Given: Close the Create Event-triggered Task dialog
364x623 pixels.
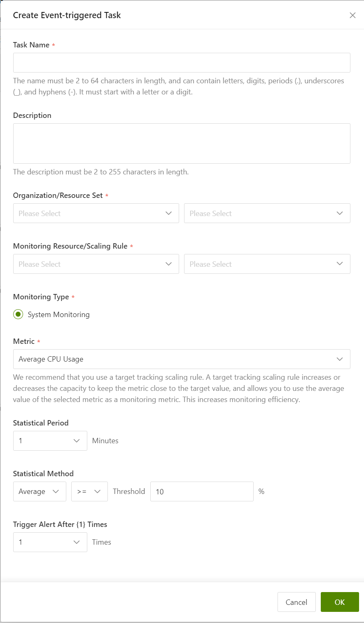Looking at the screenshot, I should [352, 15].
